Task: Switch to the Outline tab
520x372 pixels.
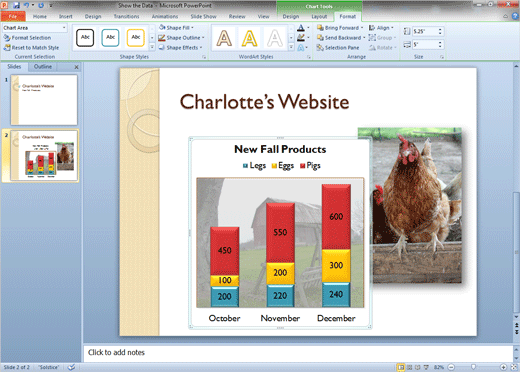Action: [x=43, y=67]
